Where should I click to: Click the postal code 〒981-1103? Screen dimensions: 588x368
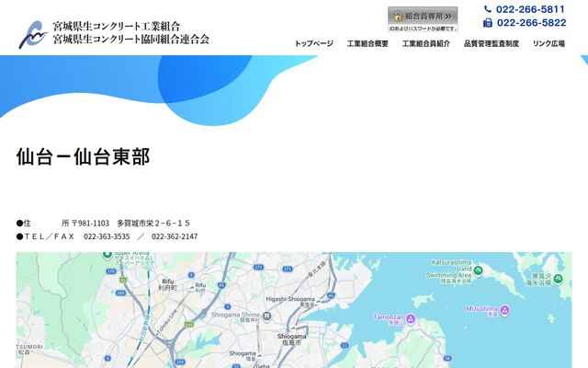tap(90, 223)
